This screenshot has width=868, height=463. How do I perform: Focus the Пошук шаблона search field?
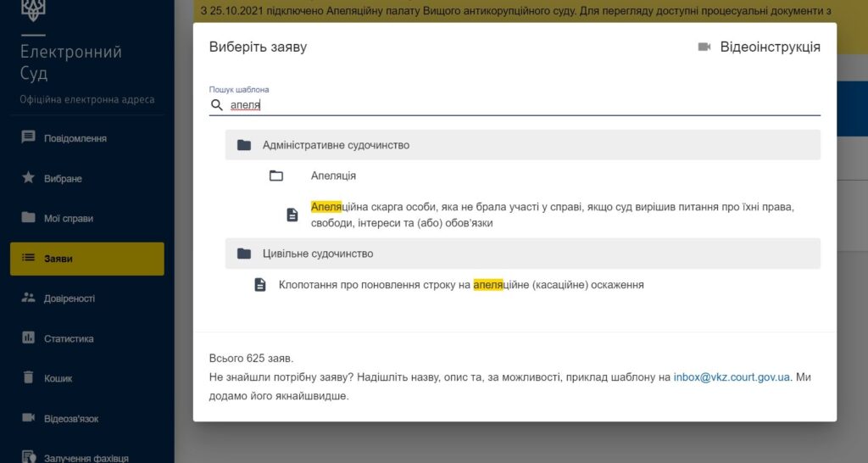(x=515, y=105)
